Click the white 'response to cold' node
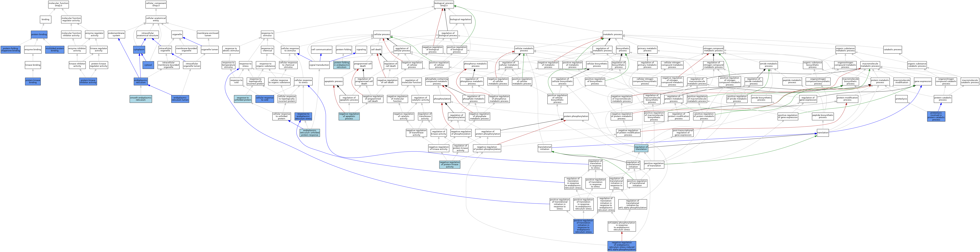The width and height of the screenshot is (980, 252). [236, 81]
